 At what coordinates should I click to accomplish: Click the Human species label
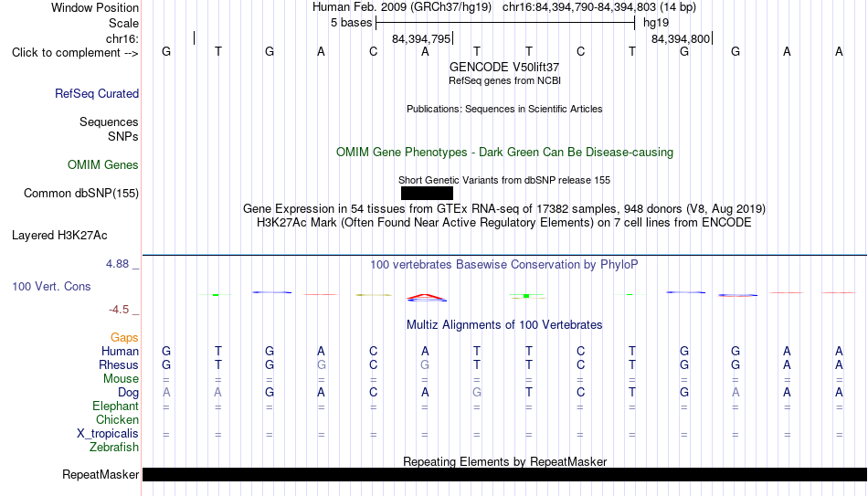120,352
